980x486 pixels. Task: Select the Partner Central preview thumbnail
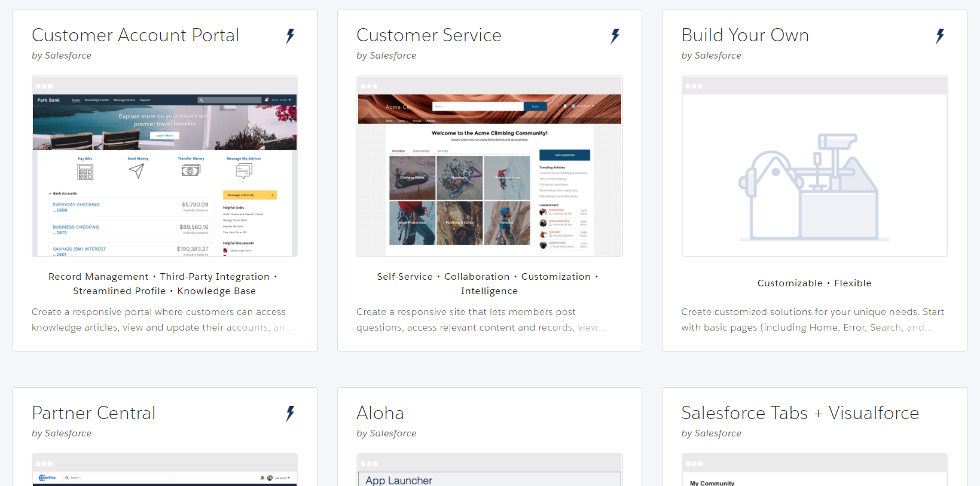pyautogui.click(x=164, y=470)
